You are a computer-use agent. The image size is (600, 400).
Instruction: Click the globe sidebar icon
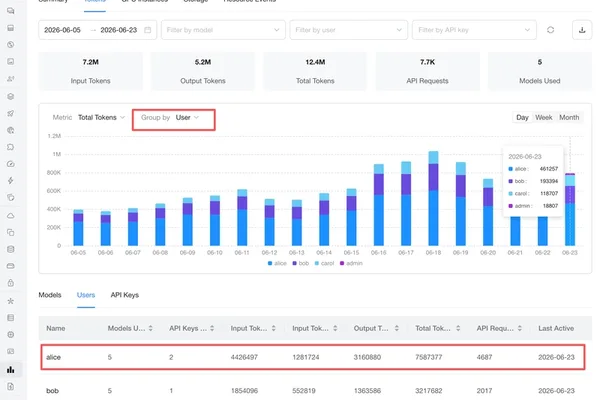pos(11,130)
